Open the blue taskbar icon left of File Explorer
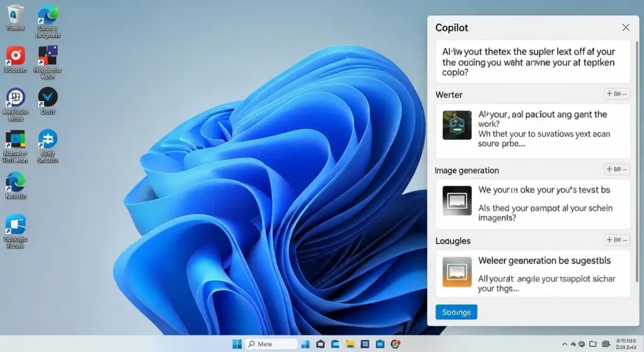Screen dimensions: 644x352 pyautogui.click(x=335, y=344)
